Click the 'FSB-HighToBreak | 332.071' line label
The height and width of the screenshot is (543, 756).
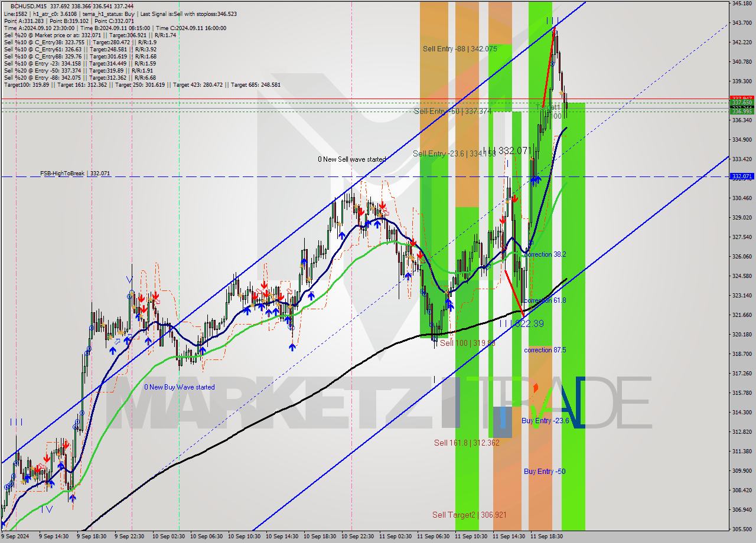75,174
